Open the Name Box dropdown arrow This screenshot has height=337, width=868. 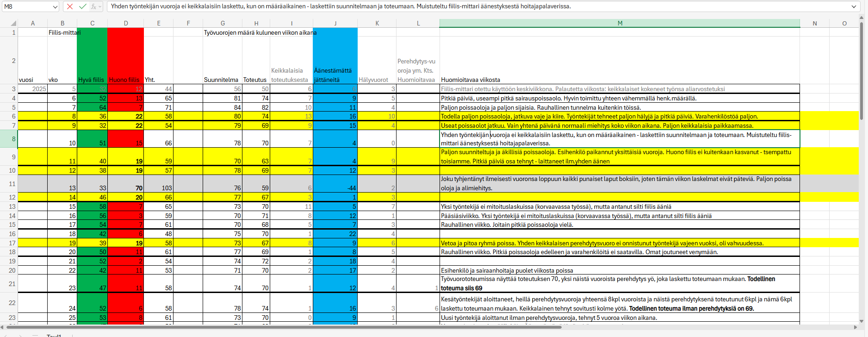pos(55,6)
